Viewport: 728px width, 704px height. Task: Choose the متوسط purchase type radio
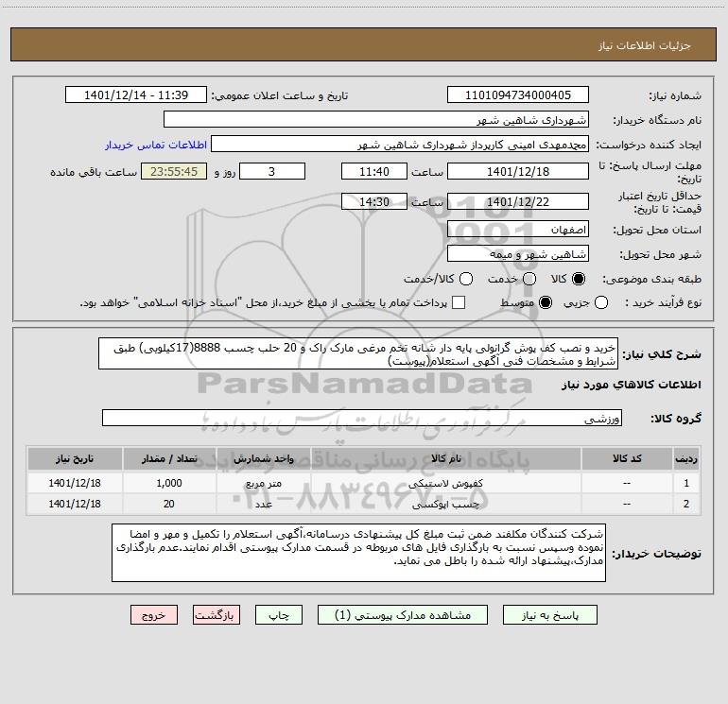pos(546,303)
